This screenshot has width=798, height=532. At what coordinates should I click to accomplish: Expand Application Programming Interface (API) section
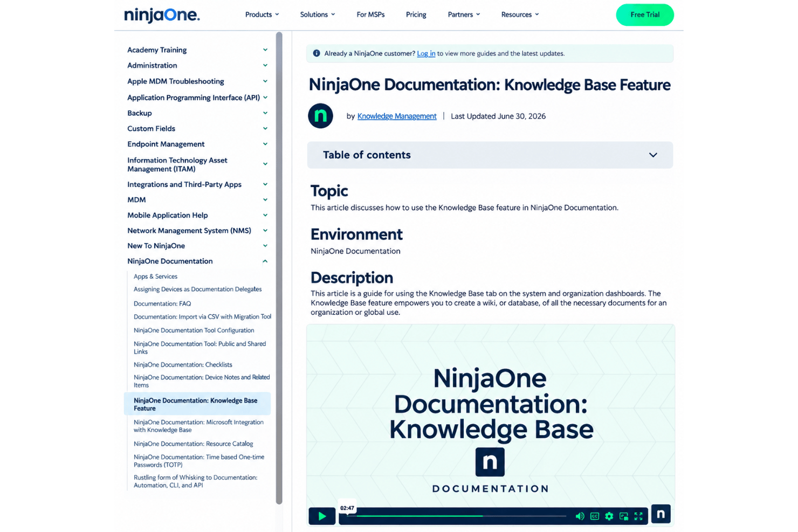[197, 98]
